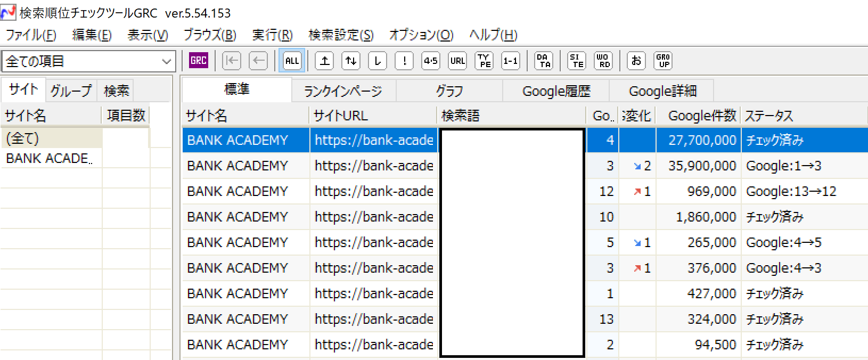Click the 35,900,000 Google count cell
The height and width of the screenshot is (360, 868).
[699, 166]
